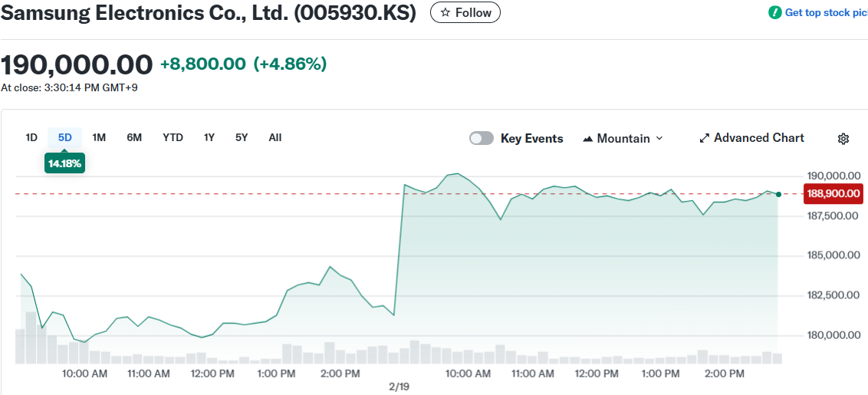Follow Samsung Electronics stock
Viewport: 868px width, 395px height.
coord(465,13)
